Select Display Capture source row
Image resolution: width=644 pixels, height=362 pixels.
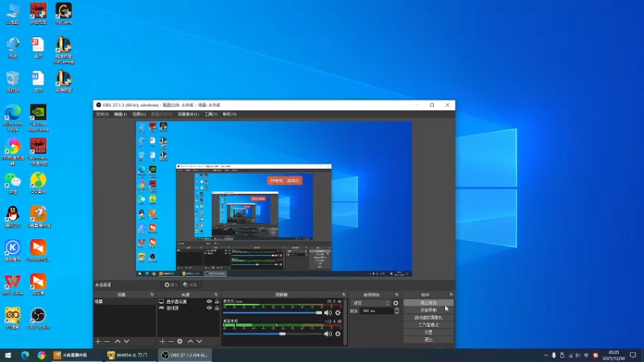188,302
